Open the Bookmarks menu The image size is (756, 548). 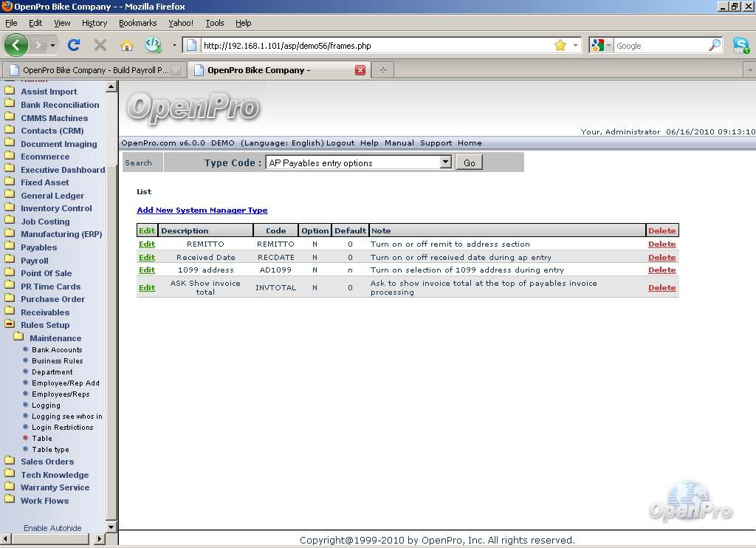click(137, 23)
